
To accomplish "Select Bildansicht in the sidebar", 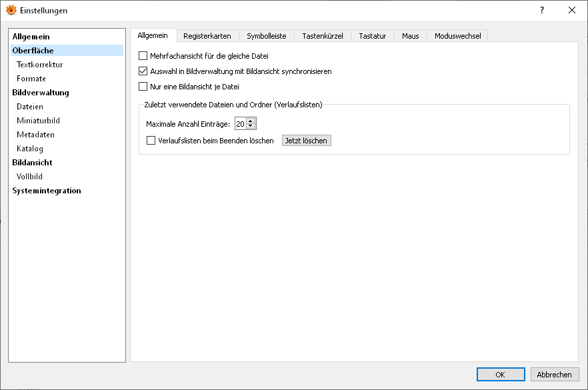I will click(x=67, y=163).
